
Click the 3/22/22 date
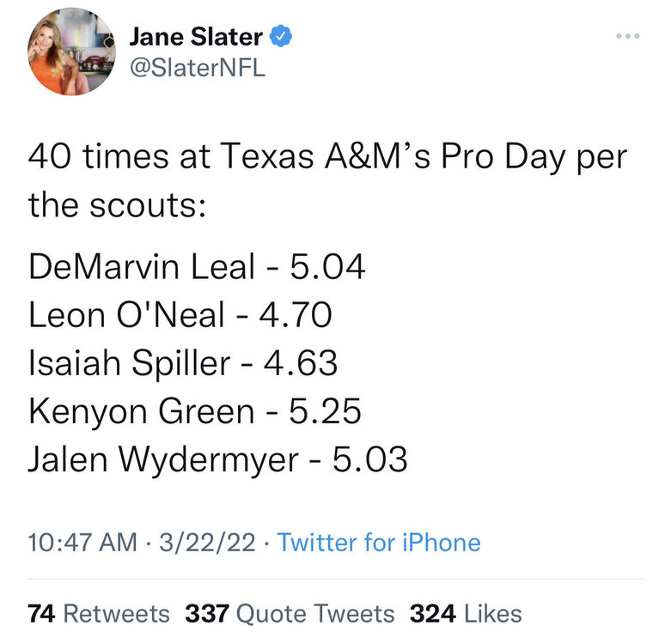[206, 543]
